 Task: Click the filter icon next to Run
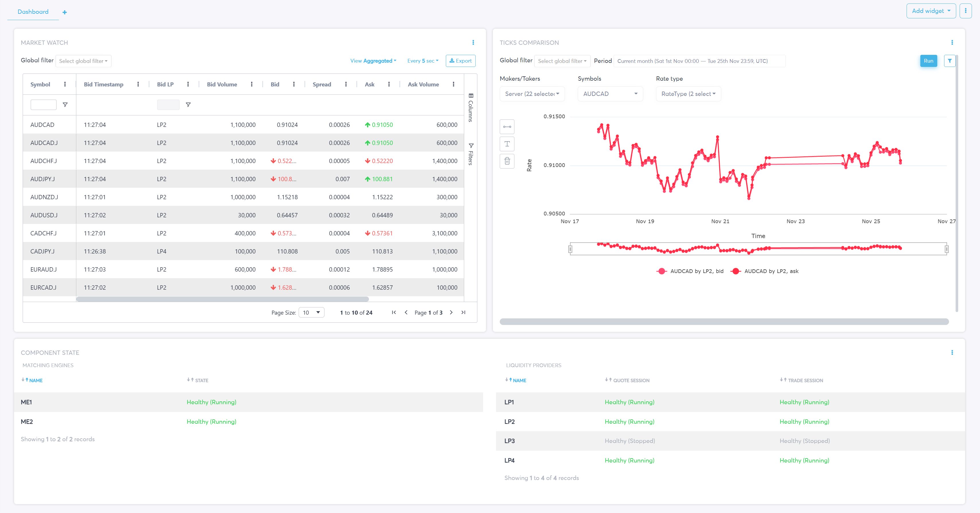[950, 61]
